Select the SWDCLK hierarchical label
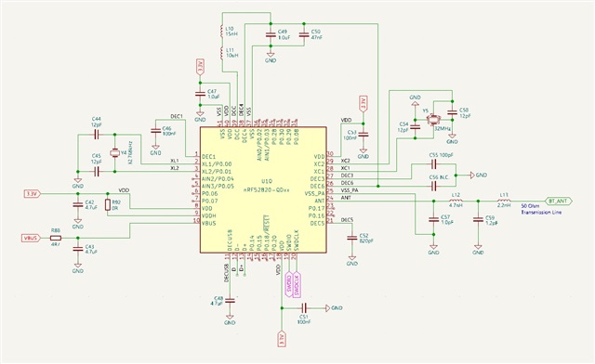Image resolution: width=595 pixels, height=364 pixels. [297, 284]
